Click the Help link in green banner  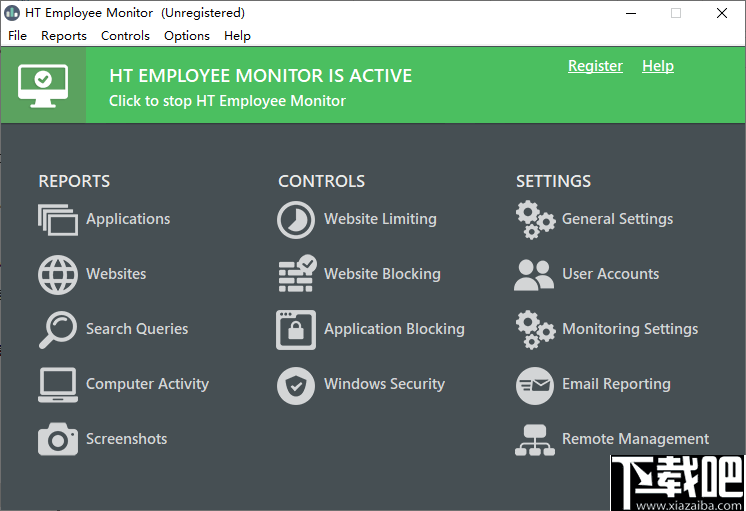pos(658,66)
